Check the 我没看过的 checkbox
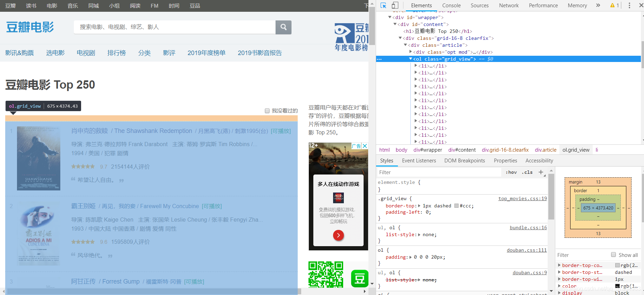 coord(267,111)
